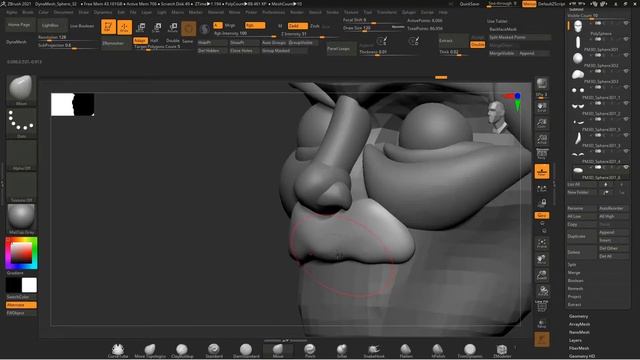Screen dimensions: 640x360
Task: Toggle the Rgb channel button
Action: click(x=255, y=26)
